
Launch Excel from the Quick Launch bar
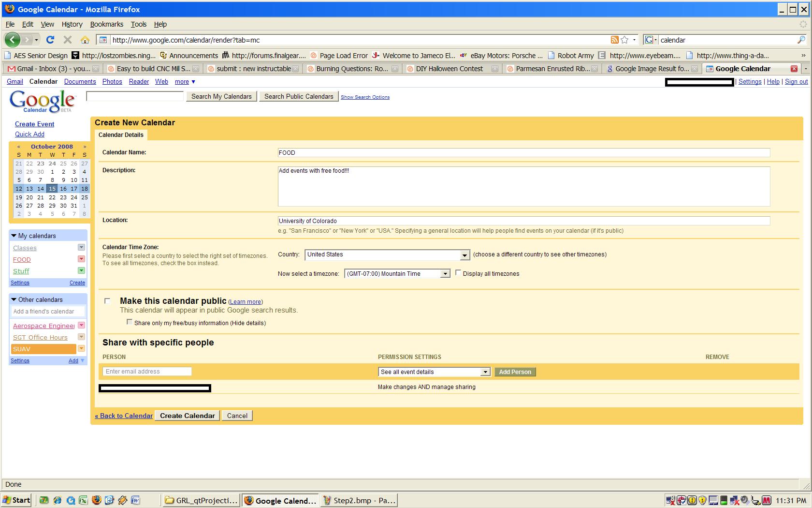pos(84,500)
